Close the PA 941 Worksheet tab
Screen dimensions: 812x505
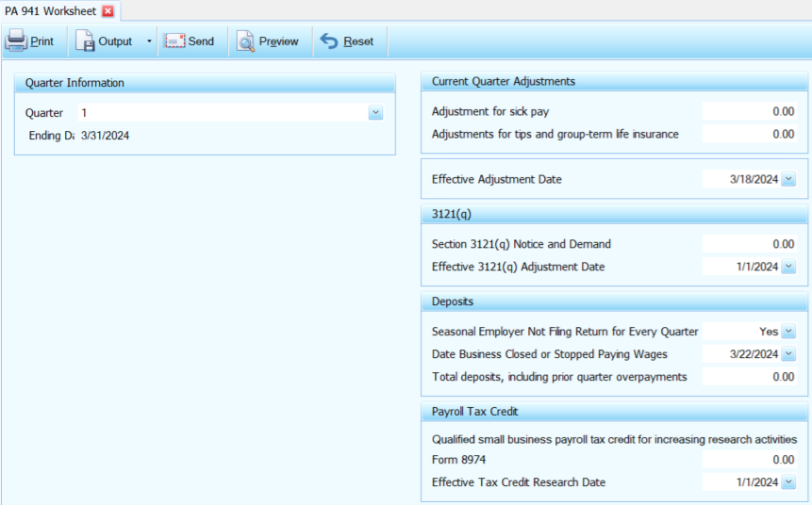pyautogui.click(x=108, y=10)
